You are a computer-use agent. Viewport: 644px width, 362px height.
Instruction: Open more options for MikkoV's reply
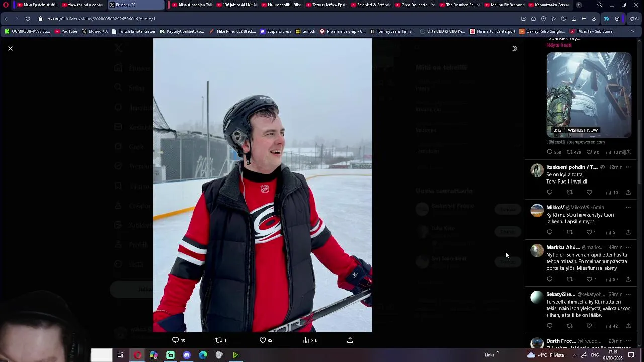tap(628, 207)
